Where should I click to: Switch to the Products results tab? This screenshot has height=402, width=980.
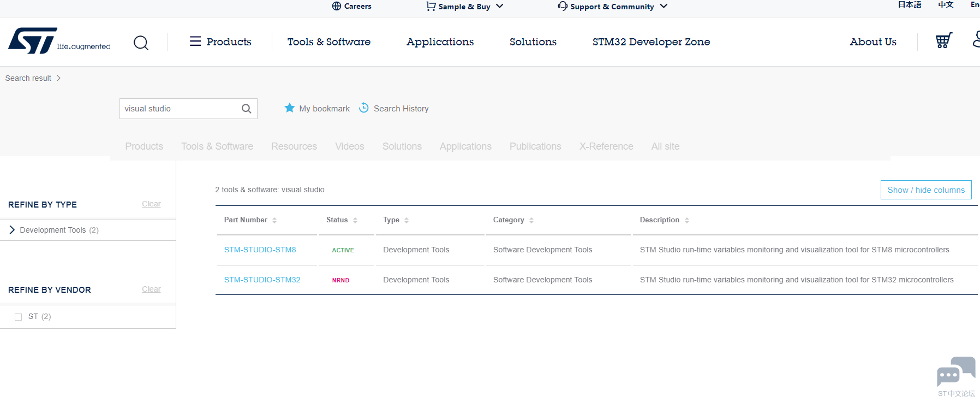point(144,146)
